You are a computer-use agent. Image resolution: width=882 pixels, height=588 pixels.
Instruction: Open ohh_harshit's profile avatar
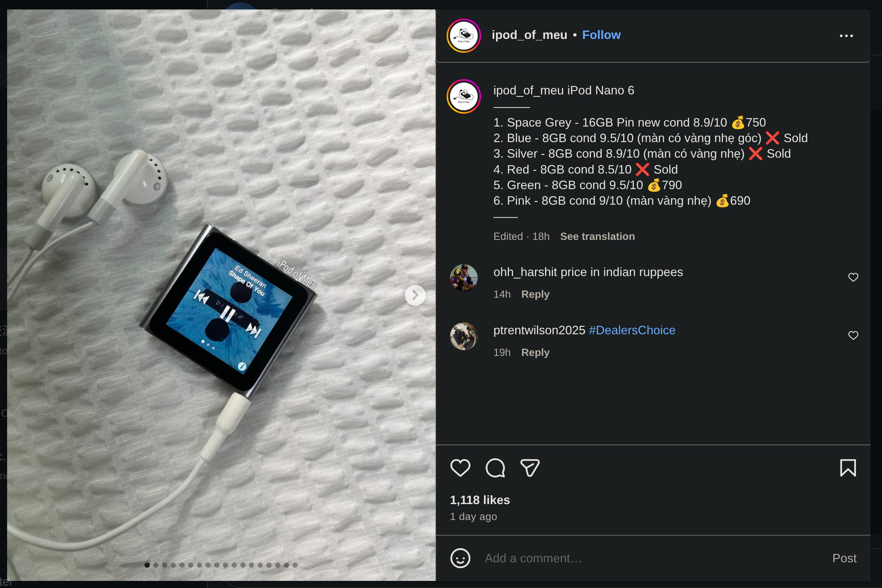[464, 278]
